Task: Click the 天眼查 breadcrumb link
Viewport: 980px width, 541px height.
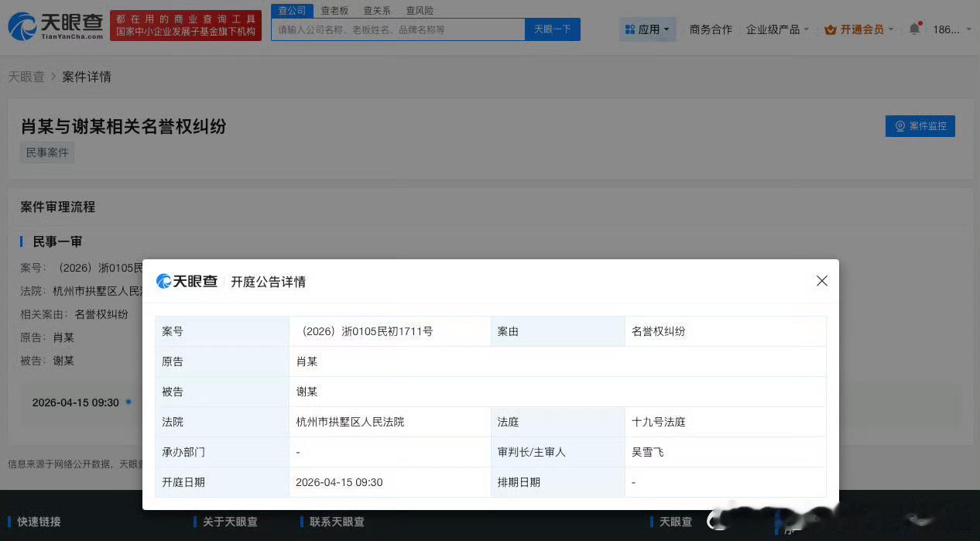Action: pos(26,77)
